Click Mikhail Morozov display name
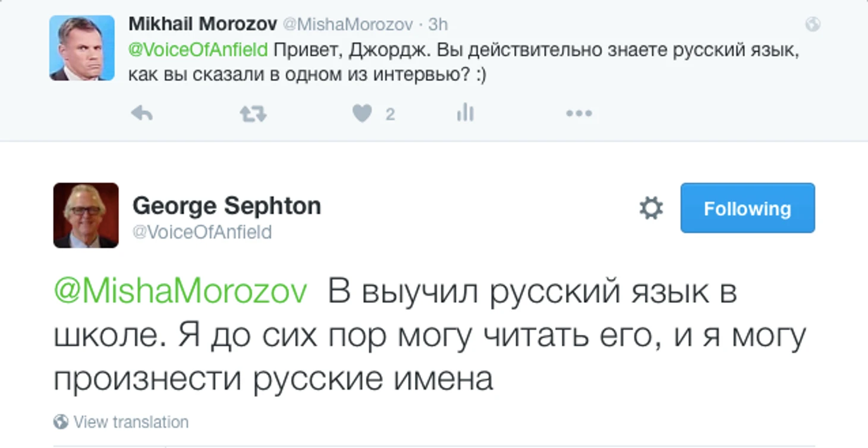868x448 pixels. pos(203,24)
